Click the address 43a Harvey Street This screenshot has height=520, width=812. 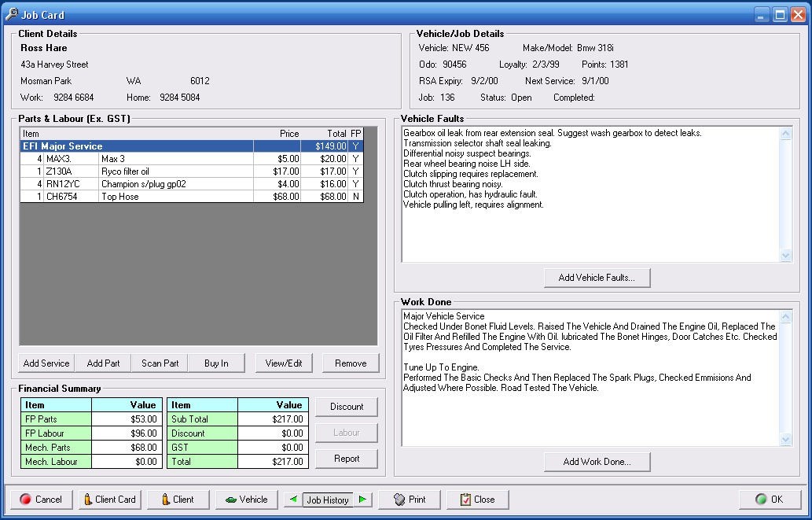pyautogui.click(x=54, y=65)
